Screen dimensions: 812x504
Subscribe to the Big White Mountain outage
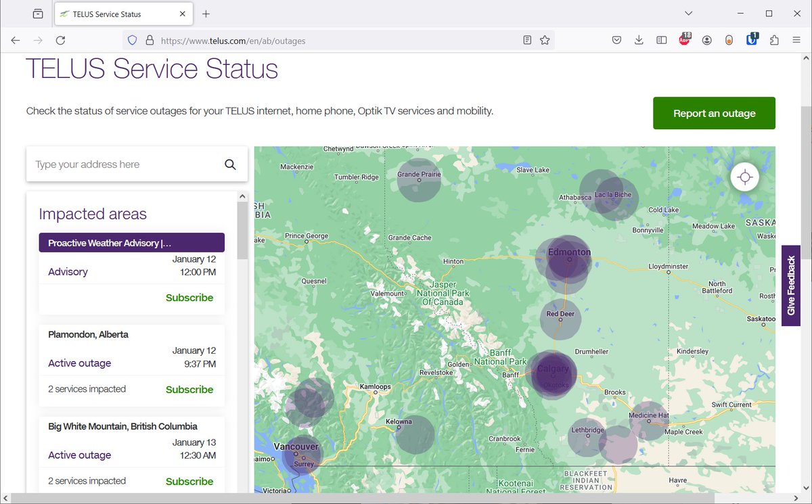[x=189, y=482]
